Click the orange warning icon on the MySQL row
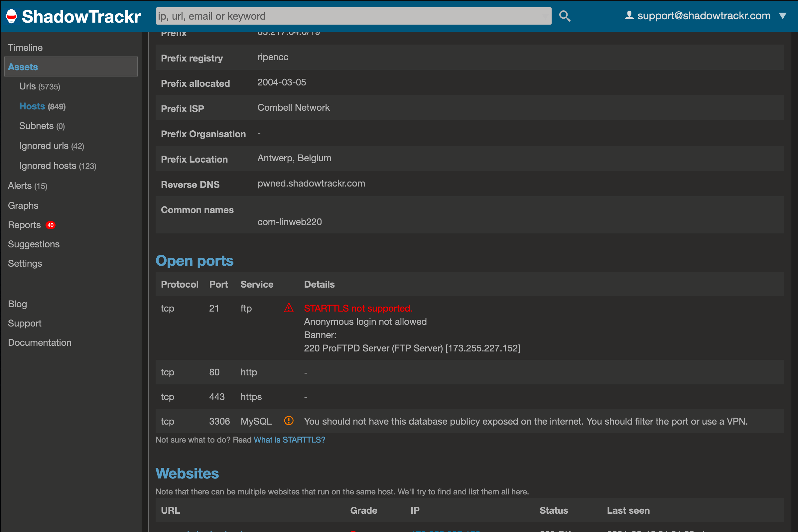The height and width of the screenshot is (532, 798). pyautogui.click(x=289, y=421)
